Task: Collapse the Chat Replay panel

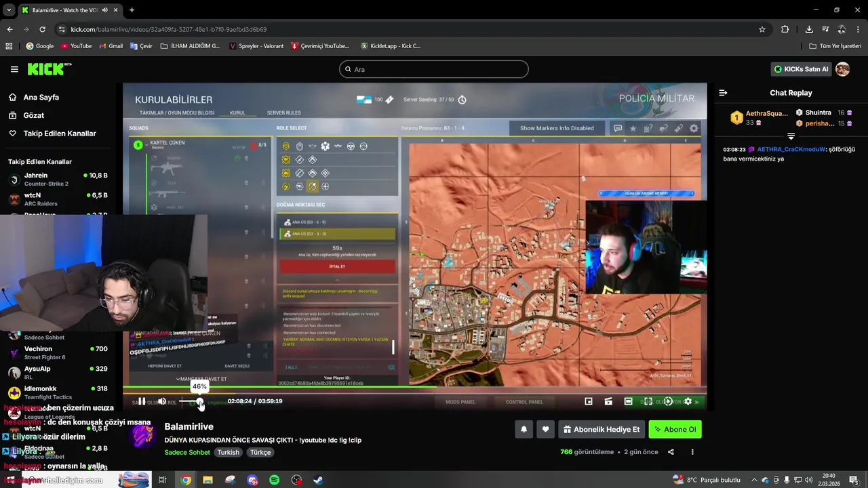Action: (x=723, y=93)
